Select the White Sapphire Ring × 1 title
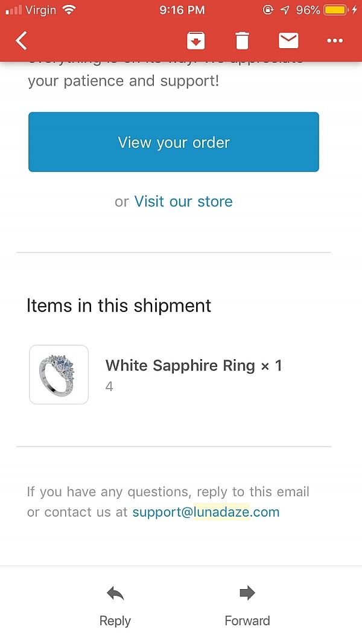362x644 pixels. pos(194,365)
